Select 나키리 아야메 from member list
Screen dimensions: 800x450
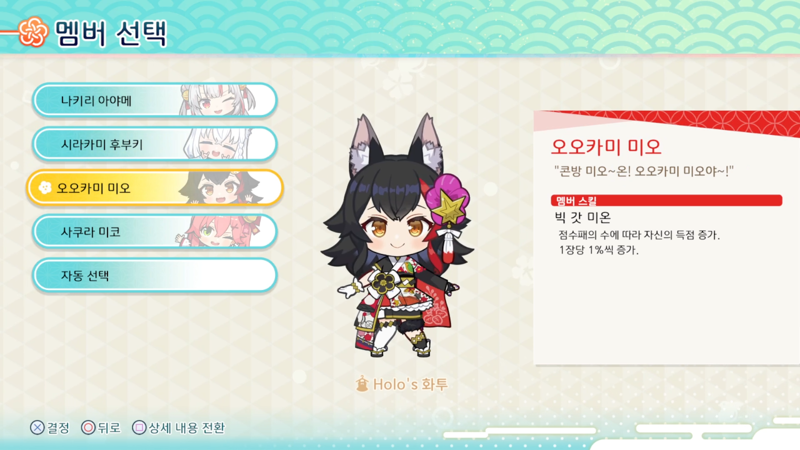pos(155,100)
